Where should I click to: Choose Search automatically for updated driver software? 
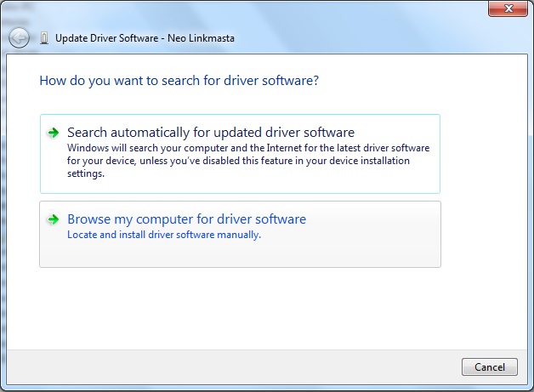[x=240, y=154]
